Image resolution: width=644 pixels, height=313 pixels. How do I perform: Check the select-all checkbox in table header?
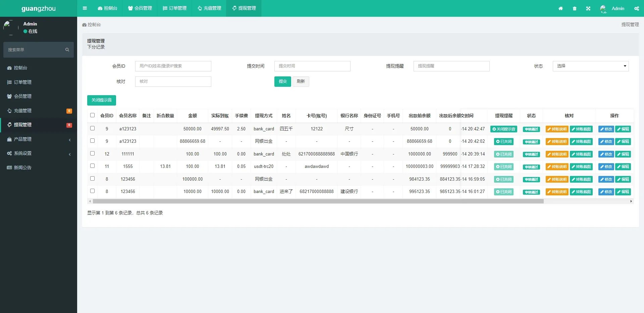click(x=92, y=115)
